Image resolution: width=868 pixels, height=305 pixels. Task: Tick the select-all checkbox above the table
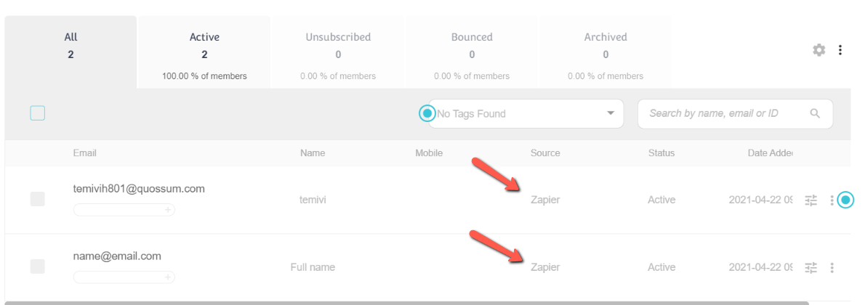tap(38, 113)
